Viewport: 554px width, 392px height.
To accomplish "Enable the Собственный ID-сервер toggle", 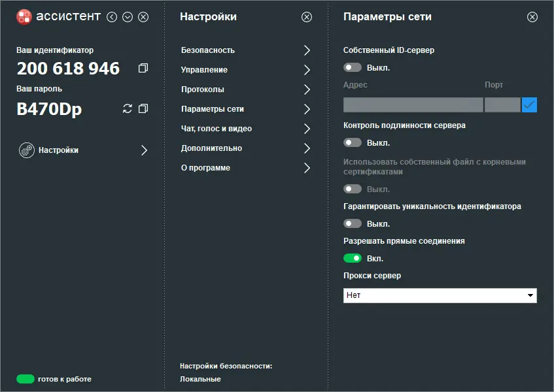I will click(x=353, y=67).
